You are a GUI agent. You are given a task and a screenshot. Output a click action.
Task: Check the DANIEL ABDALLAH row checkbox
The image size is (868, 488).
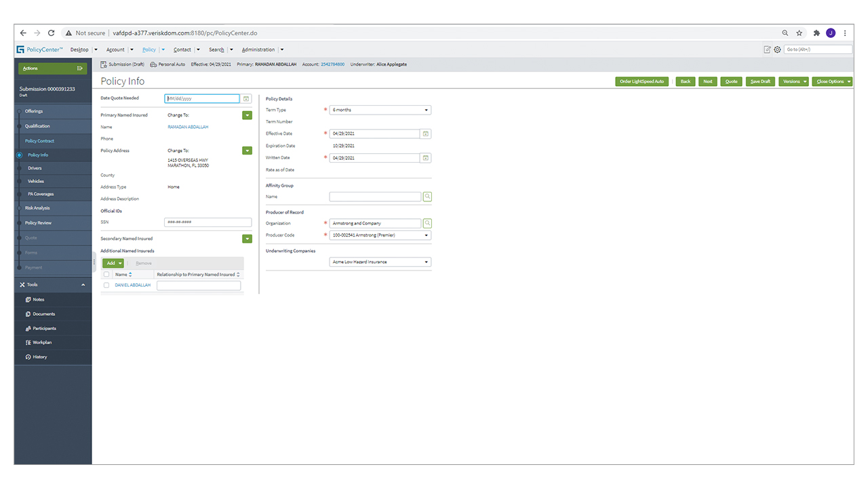(x=106, y=285)
